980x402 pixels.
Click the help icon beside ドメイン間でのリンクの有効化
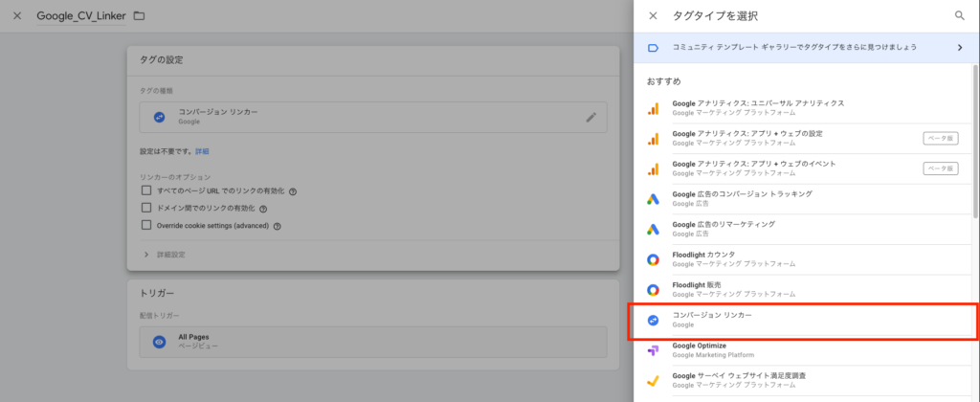[263, 208]
